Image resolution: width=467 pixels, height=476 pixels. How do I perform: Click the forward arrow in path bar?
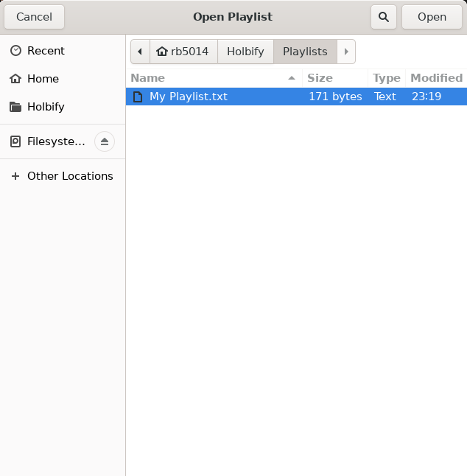tap(346, 52)
